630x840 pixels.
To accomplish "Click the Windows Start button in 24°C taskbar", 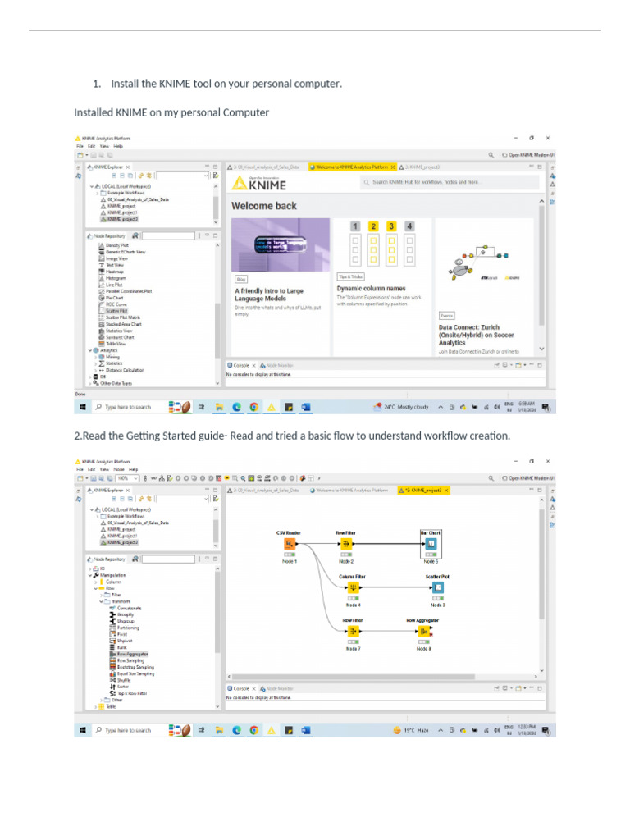I will [83, 407].
